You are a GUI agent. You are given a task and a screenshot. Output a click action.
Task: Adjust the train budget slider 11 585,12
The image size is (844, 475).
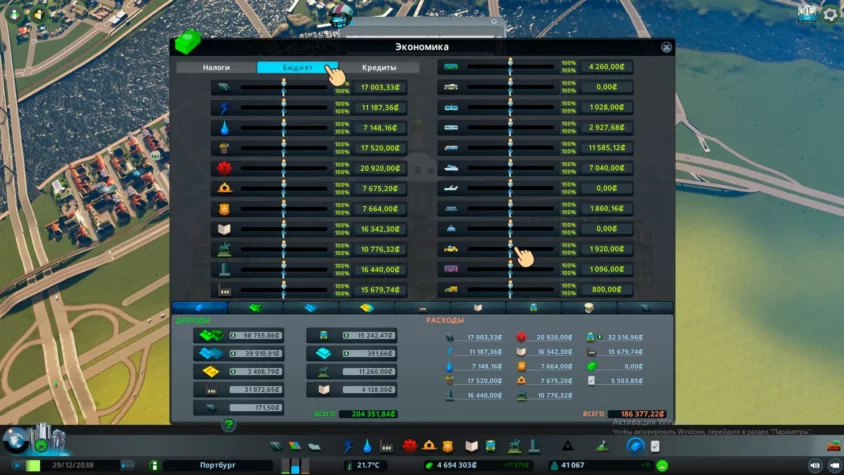[x=510, y=148]
